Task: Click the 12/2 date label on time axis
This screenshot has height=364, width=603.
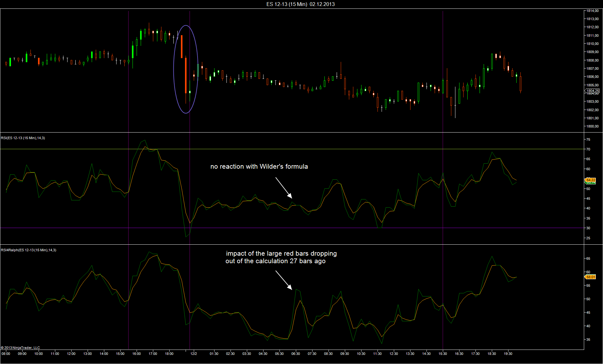Action: point(194,354)
